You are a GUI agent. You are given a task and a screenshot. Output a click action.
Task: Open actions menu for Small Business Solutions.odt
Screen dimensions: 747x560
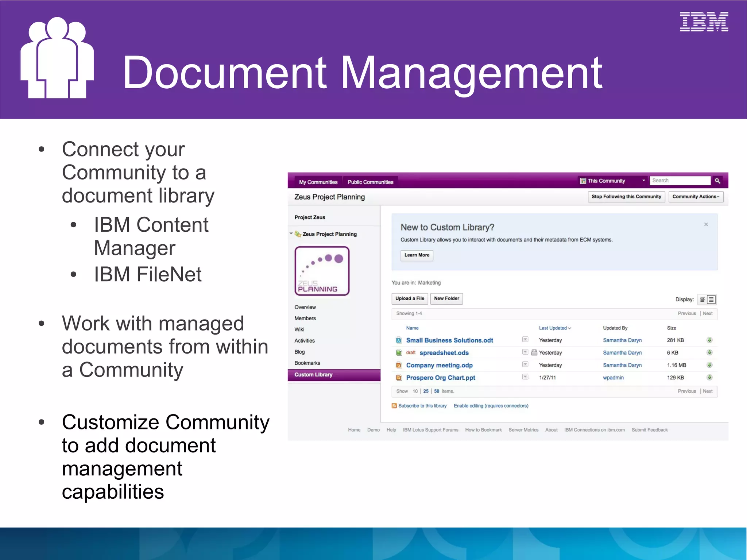pyautogui.click(x=525, y=340)
